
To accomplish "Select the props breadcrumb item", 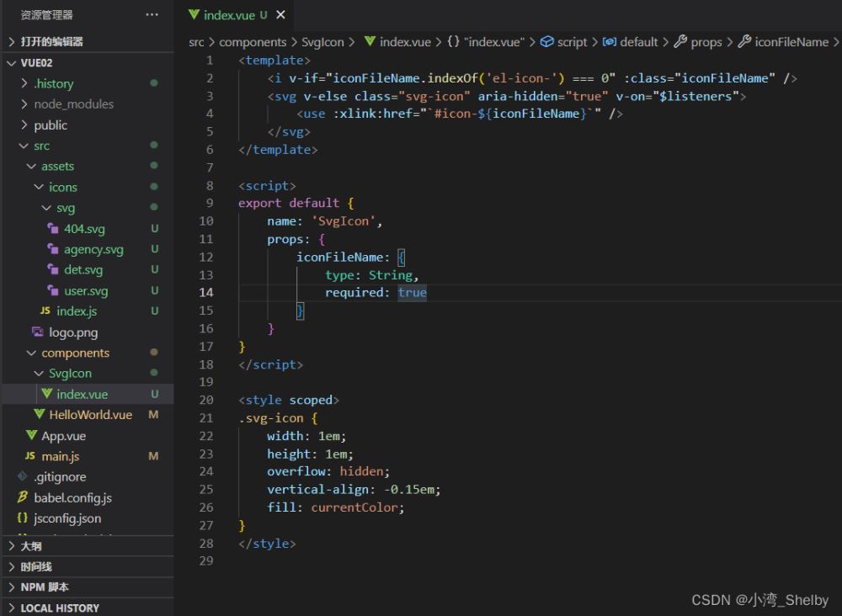I will point(706,42).
